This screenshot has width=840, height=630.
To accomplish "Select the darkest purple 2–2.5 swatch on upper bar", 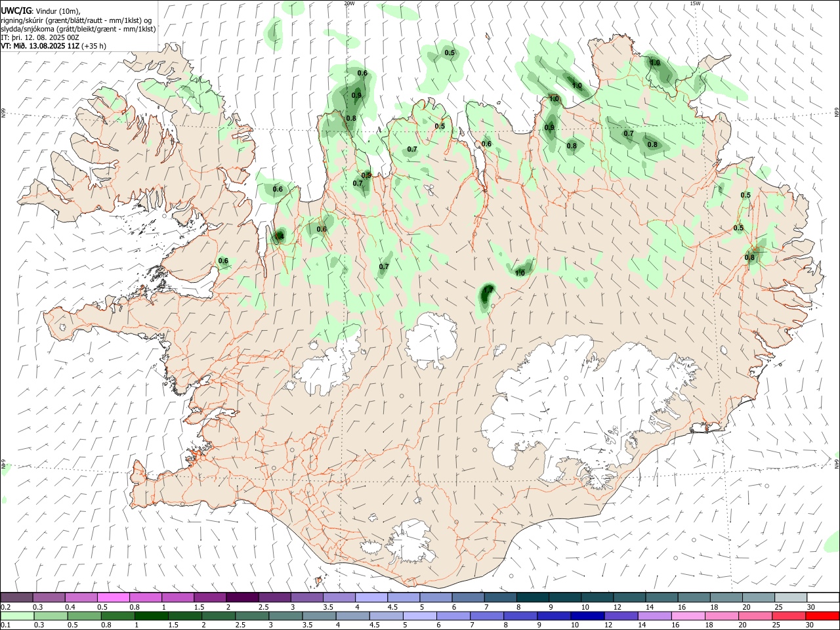I will 242,597.
